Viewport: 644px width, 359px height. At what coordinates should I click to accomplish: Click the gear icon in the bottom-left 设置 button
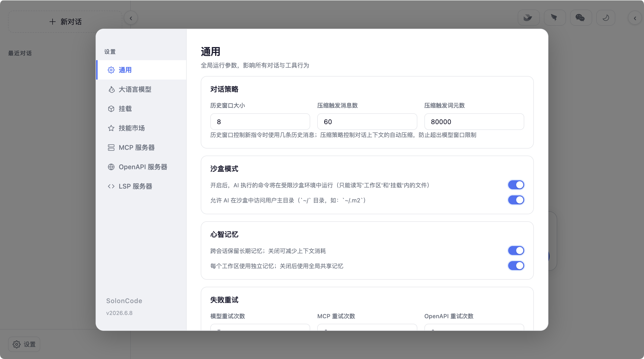(x=17, y=344)
